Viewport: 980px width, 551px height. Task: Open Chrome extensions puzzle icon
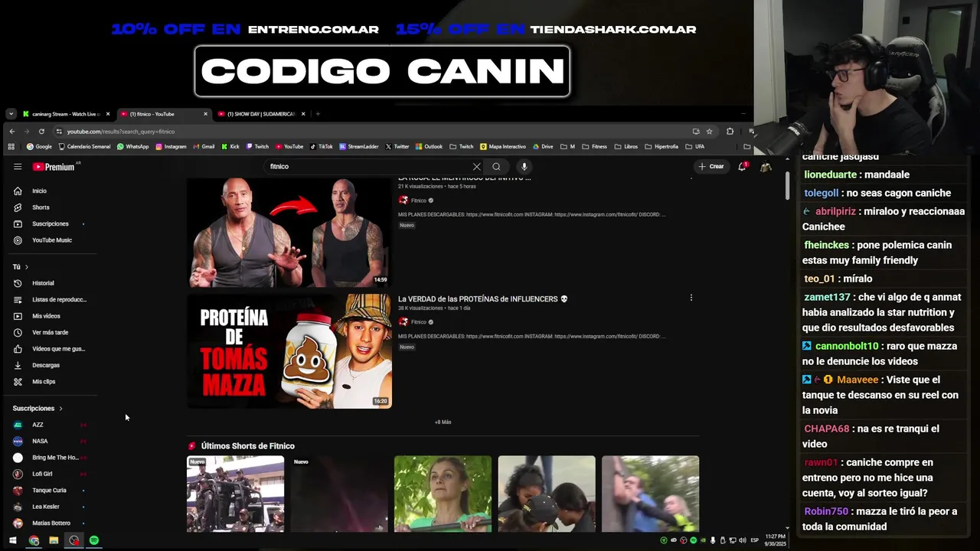click(x=730, y=131)
